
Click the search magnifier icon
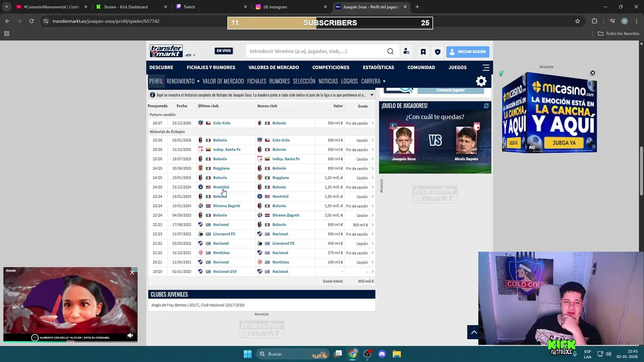click(x=390, y=51)
